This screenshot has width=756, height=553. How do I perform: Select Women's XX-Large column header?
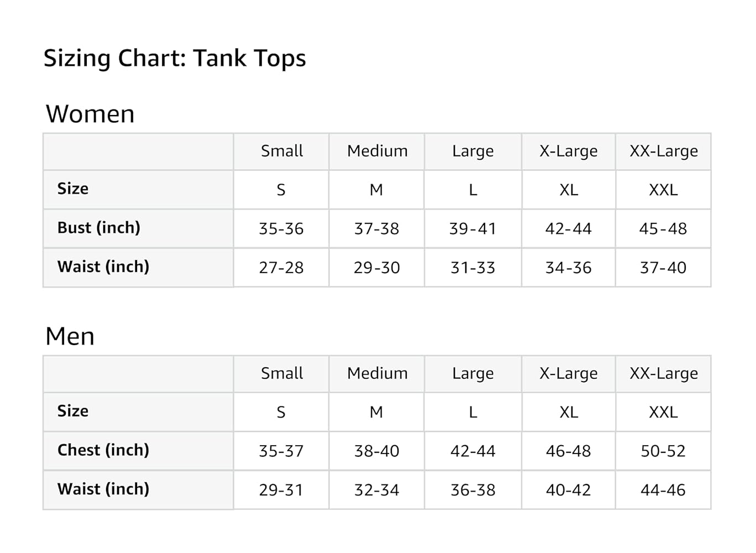coord(663,151)
